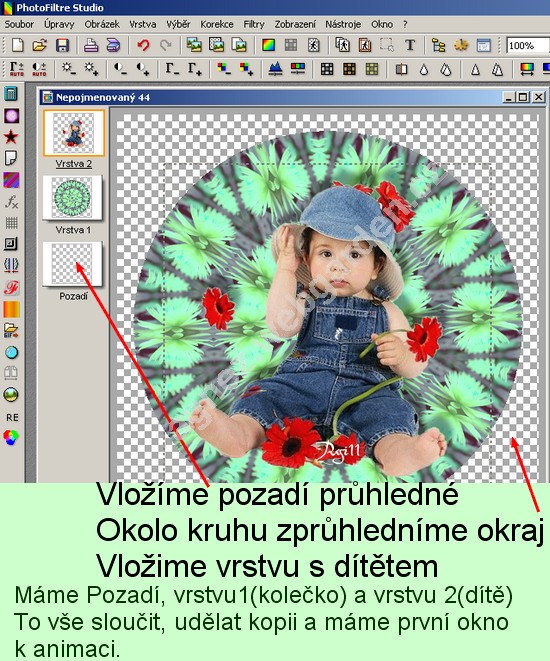The height and width of the screenshot is (661, 550).
Task: Click the color wheel icon in sidebar
Action: point(11,438)
